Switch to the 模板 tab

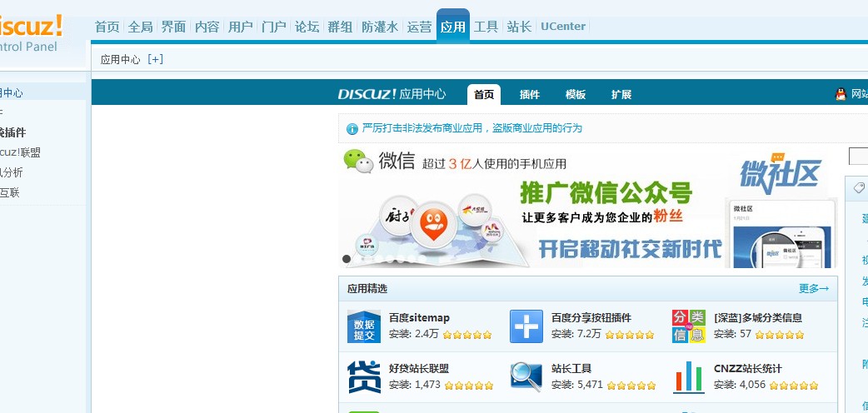(575, 95)
